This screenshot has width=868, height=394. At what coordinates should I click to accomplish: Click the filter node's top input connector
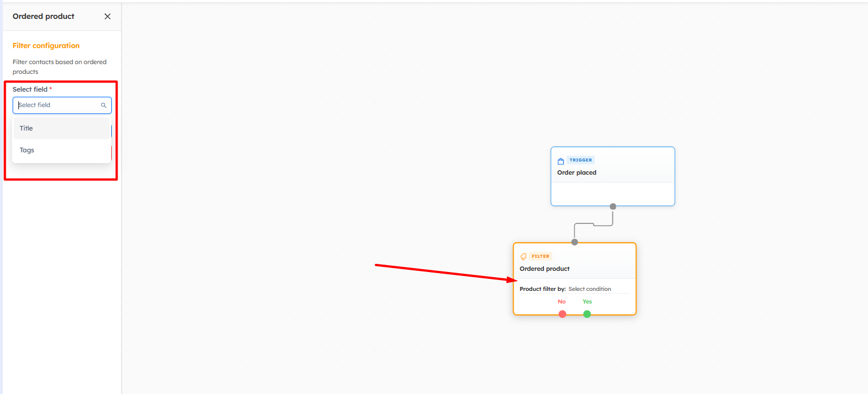[x=574, y=242]
